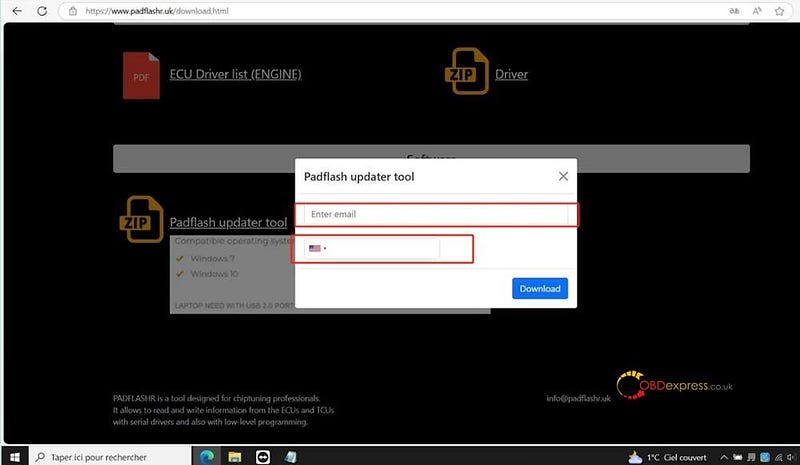Click the Padflash updater ZIP icon
800x465 pixels.
tap(141, 219)
